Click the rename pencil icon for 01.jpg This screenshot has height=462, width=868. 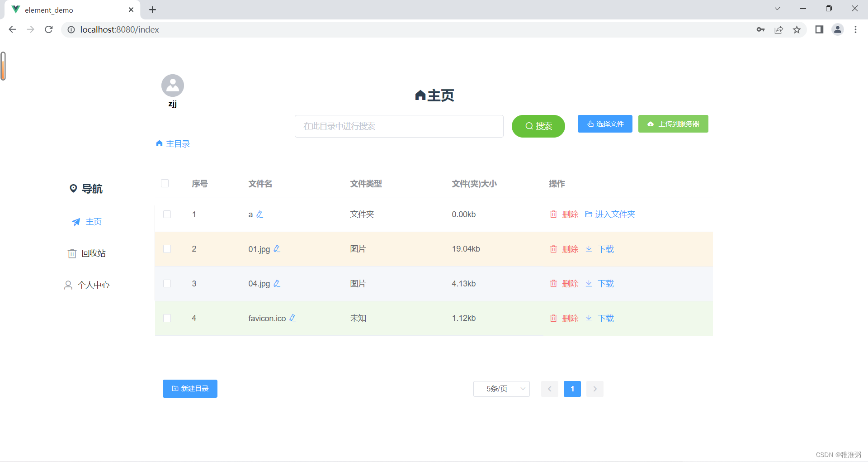pyautogui.click(x=277, y=249)
